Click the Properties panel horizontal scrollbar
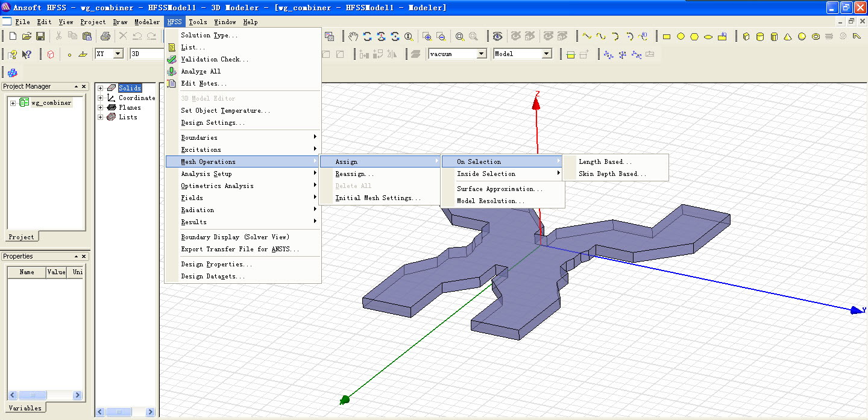This screenshot has height=420, width=868. 45,395
